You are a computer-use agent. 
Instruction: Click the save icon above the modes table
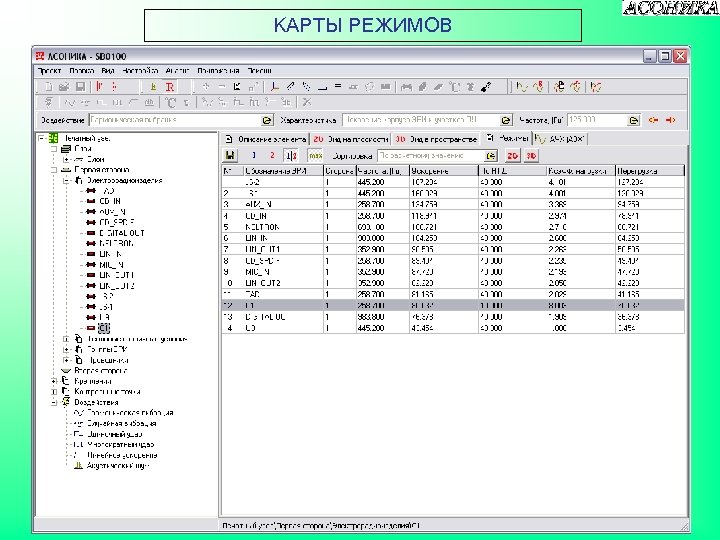[x=230, y=156]
